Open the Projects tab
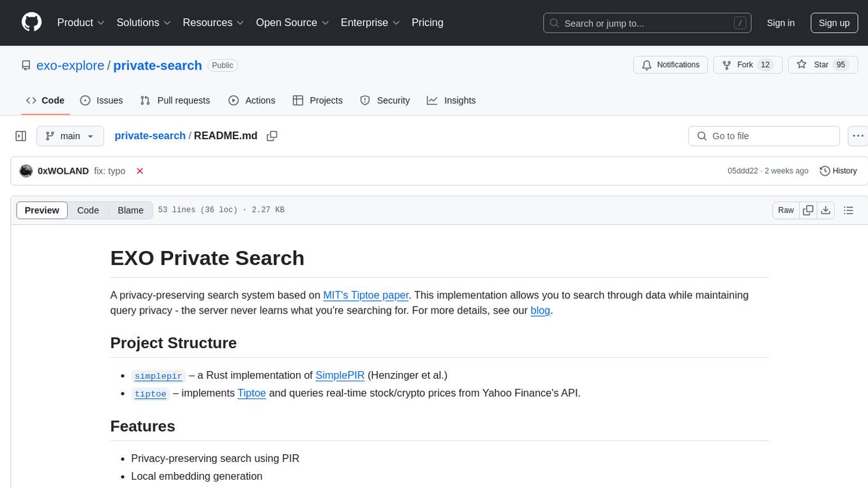868x488 pixels. click(x=318, y=100)
